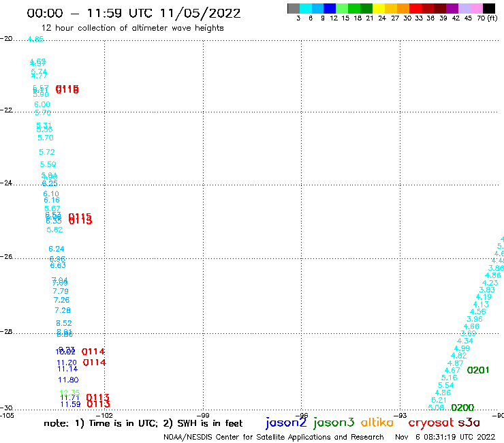The image size is (504, 443).
Task: Click the wave height value '4.34'
Action: coord(465,341)
